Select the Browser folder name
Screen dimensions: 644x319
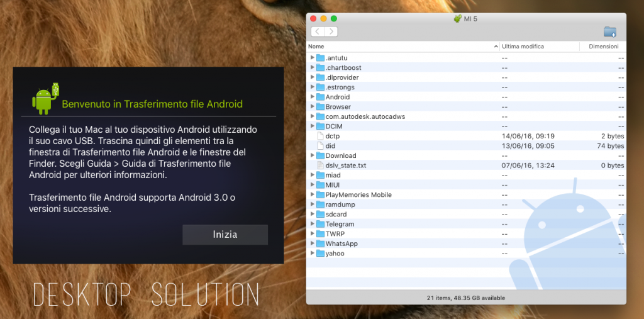[338, 106]
